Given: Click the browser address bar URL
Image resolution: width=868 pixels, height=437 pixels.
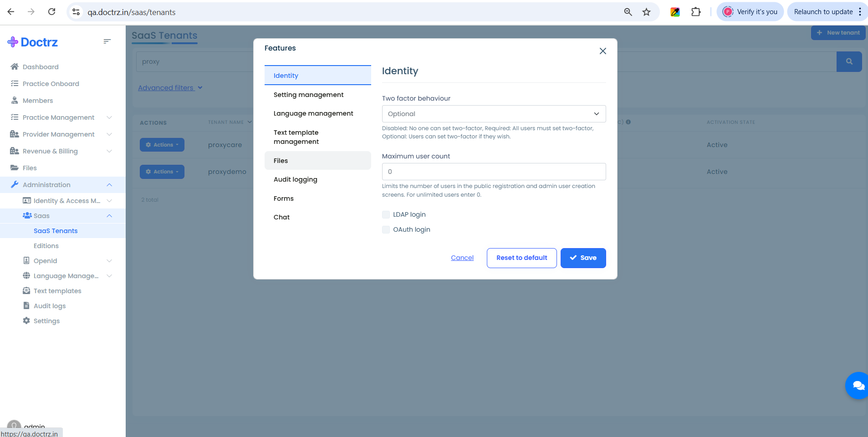Looking at the screenshot, I should [132, 12].
